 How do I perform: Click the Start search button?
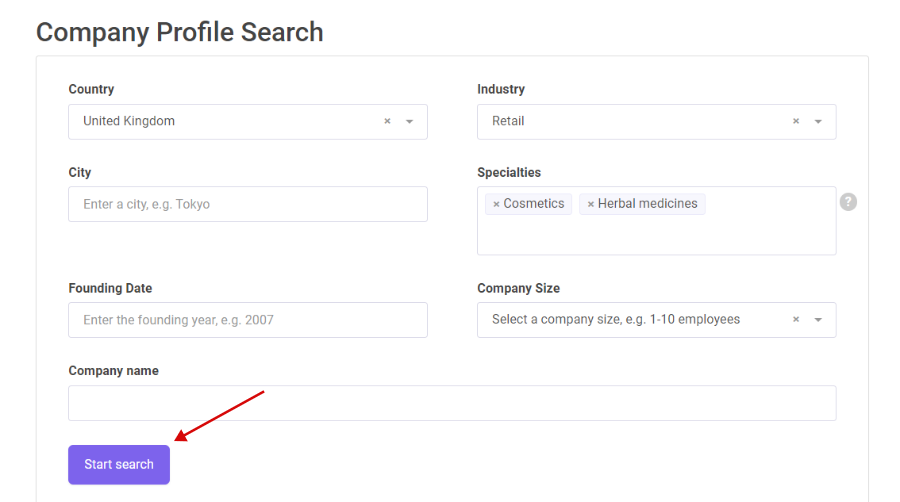[119, 465]
